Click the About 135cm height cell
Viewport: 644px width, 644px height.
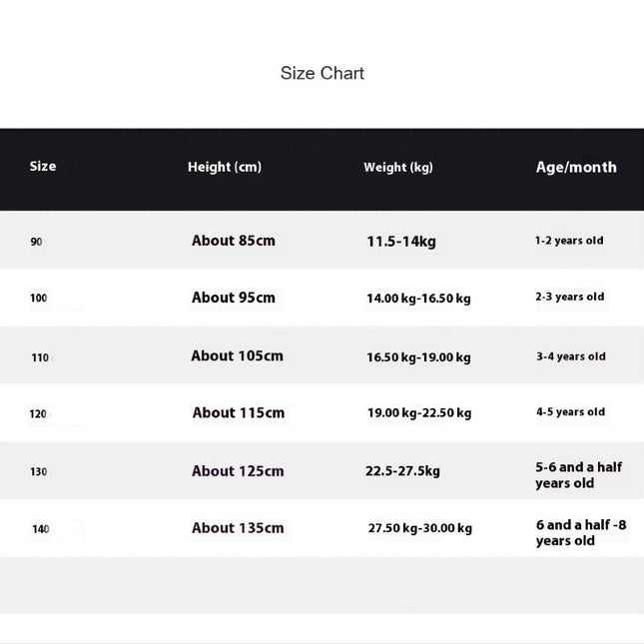(x=238, y=528)
